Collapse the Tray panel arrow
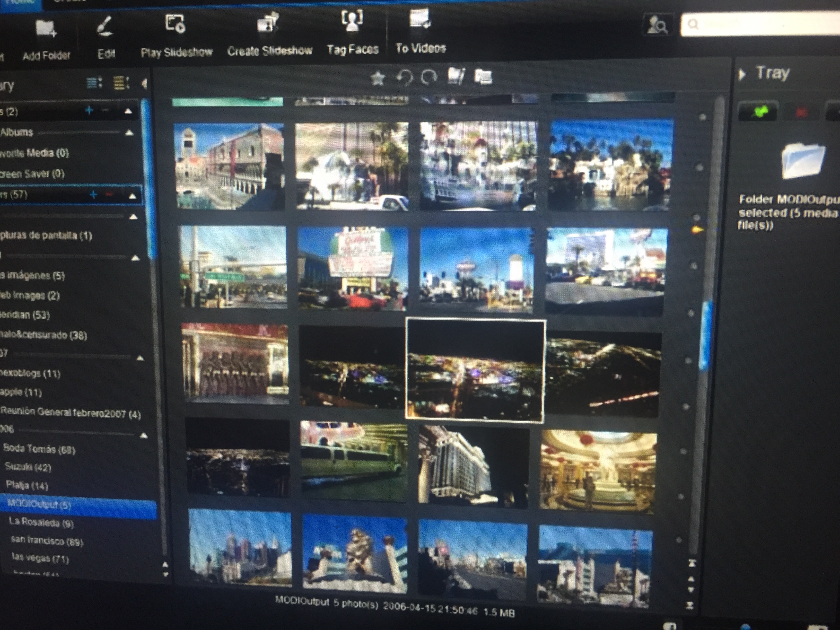The height and width of the screenshot is (630, 840). click(x=742, y=74)
